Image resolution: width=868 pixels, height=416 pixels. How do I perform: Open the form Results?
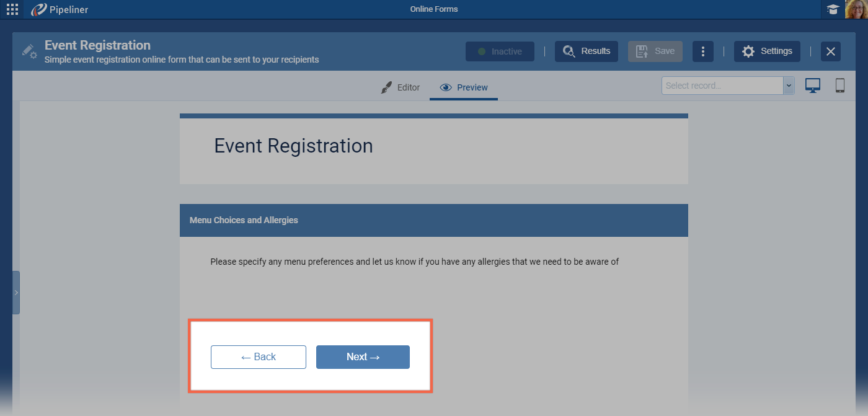click(587, 51)
